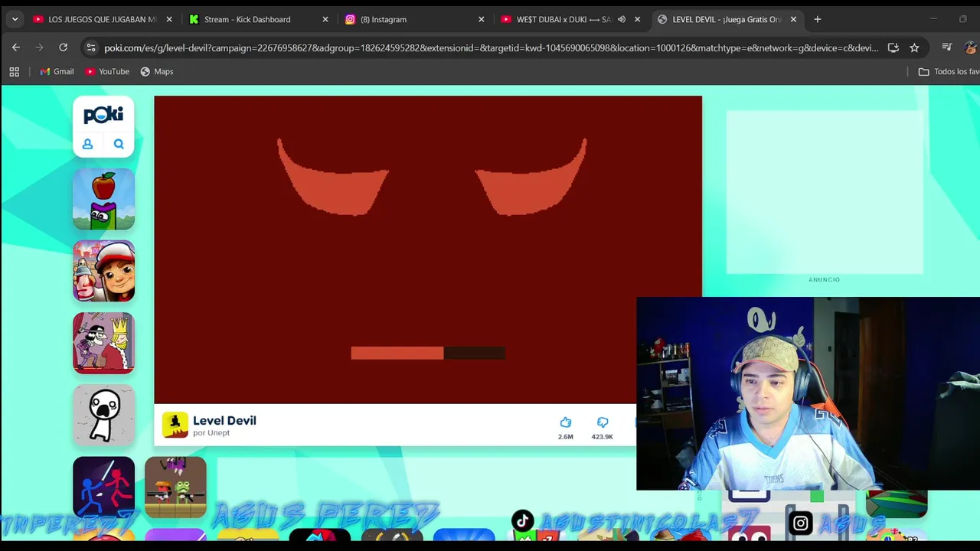Install app icon in address bar
Image resolution: width=980 pixels, height=551 pixels.
[x=893, y=47]
